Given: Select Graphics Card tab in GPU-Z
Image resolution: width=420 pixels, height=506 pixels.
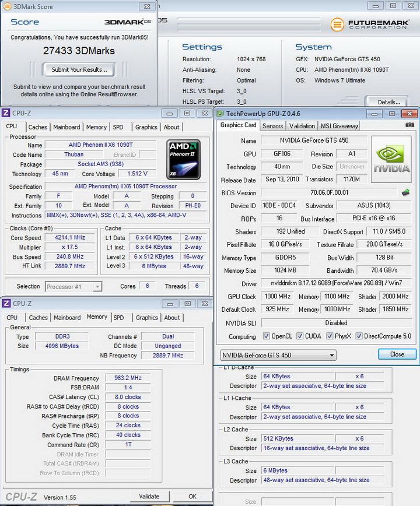Looking at the screenshot, I should pyautogui.click(x=238, y=125).
